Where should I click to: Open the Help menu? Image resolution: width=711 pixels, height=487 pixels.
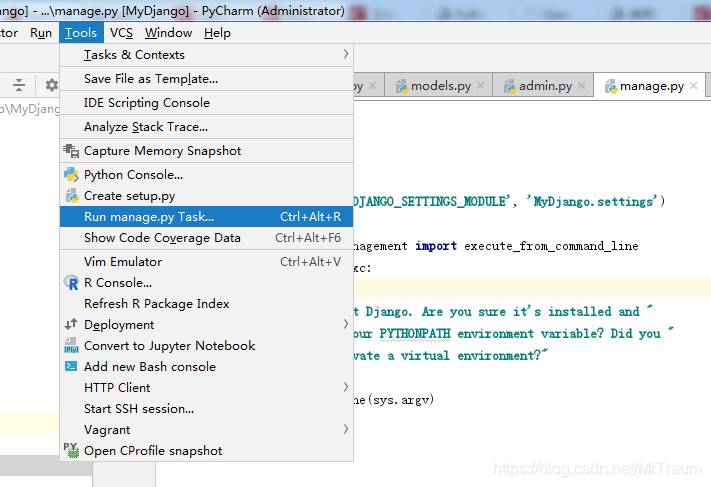pos(217,33)
